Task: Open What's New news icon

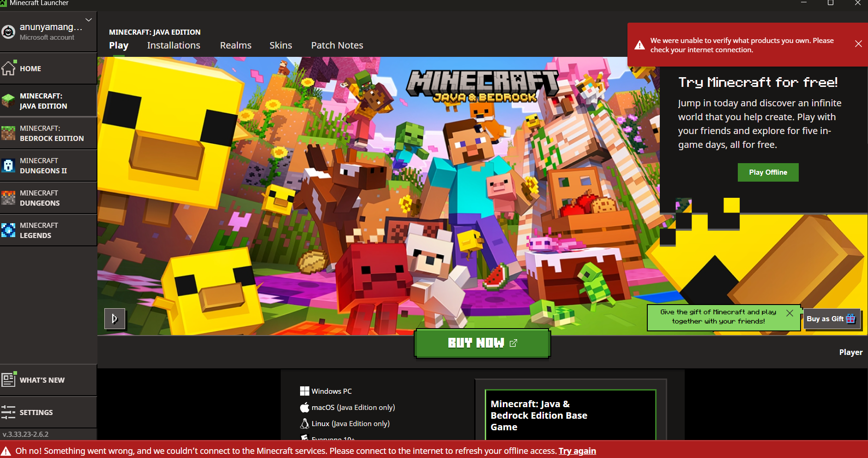Action: pos(8,379)
